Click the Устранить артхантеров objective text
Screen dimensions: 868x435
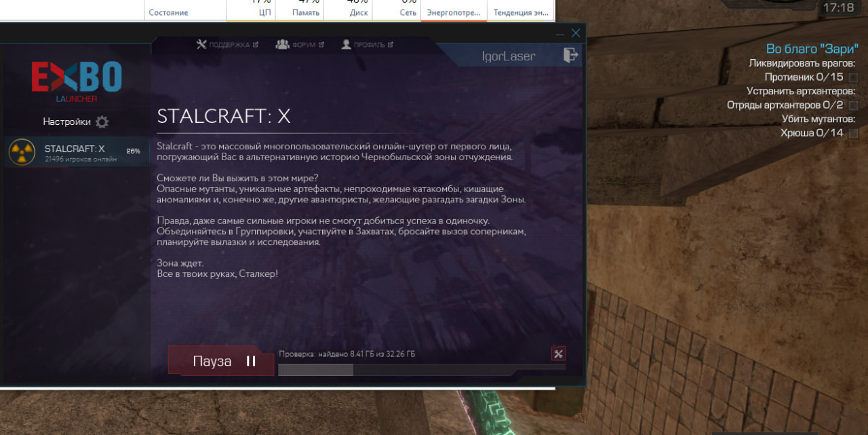point(801,91)
